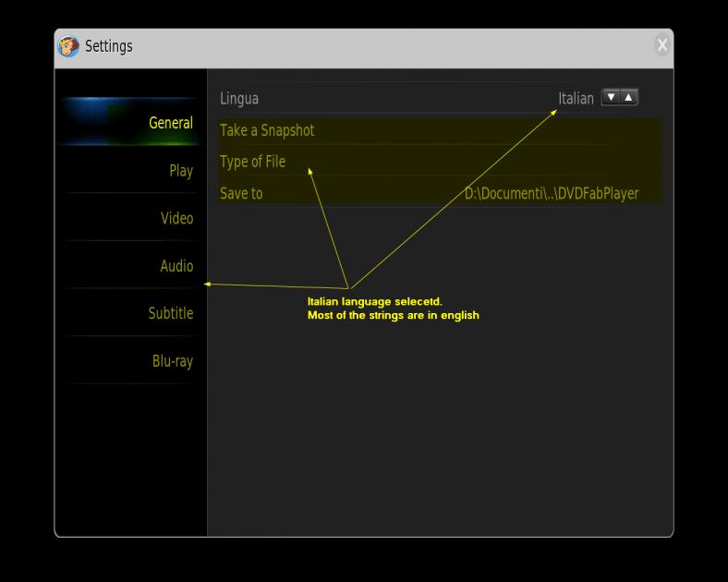The image size is (728, 582).
Task: Click the DVDFab monkey logo icon
Action: [68, 47]
